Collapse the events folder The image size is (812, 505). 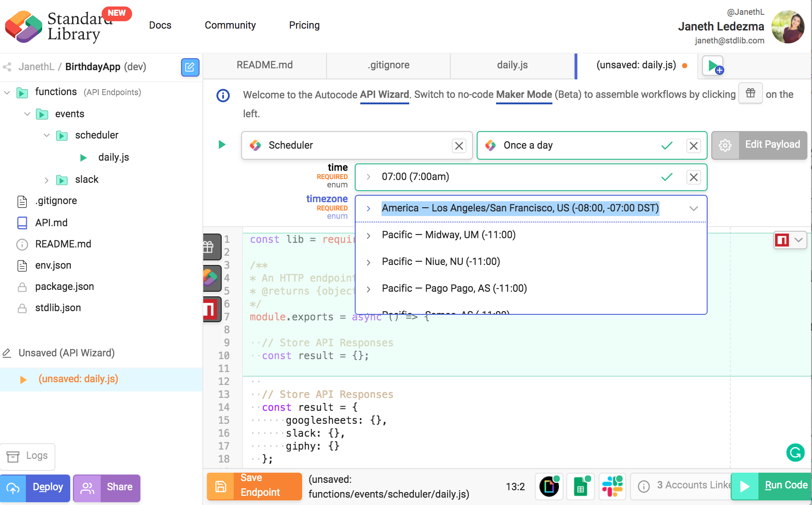(27, 114)
